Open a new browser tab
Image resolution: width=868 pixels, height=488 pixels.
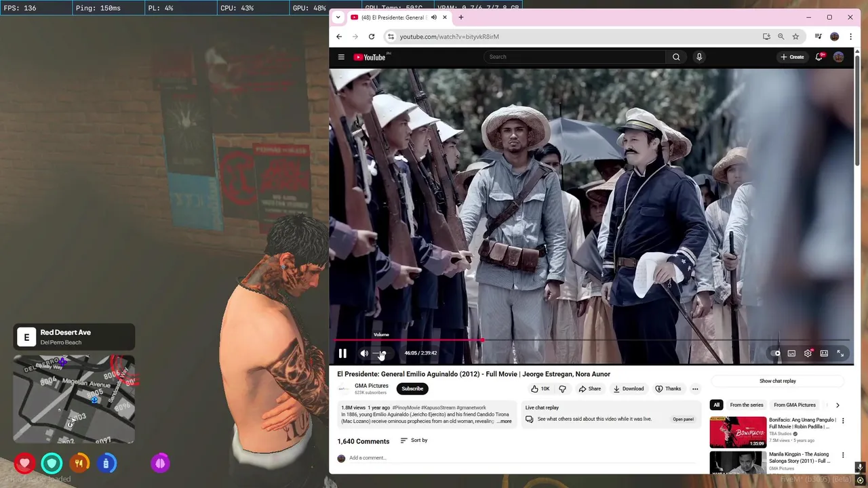461,18
